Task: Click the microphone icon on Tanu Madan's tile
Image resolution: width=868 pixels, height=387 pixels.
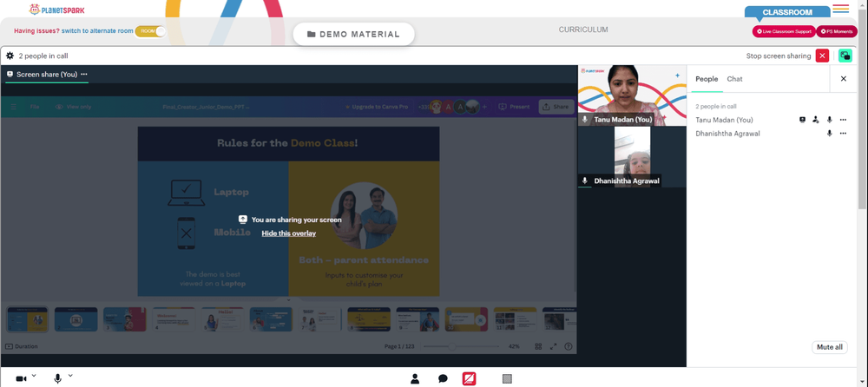Action: point(585,120)
